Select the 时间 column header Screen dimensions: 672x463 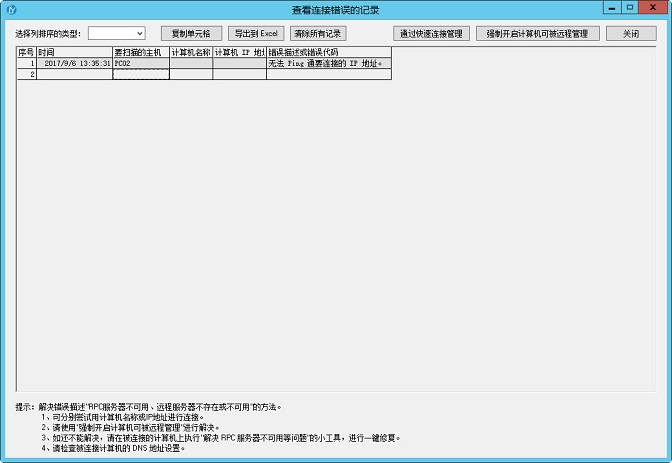pos(74,51)
